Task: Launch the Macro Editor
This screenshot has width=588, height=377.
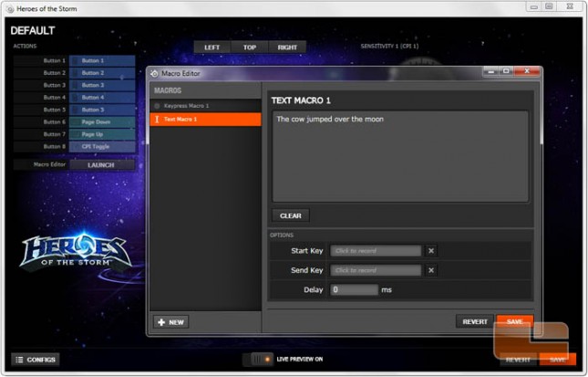Action: pos(101,165)
